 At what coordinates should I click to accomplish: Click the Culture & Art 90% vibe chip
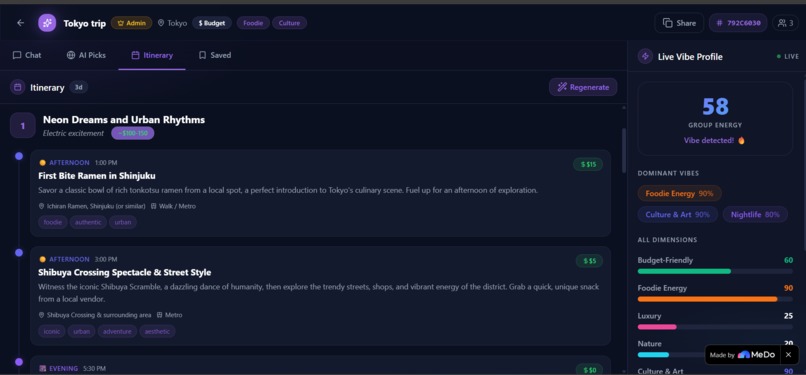tap(677, 215)
